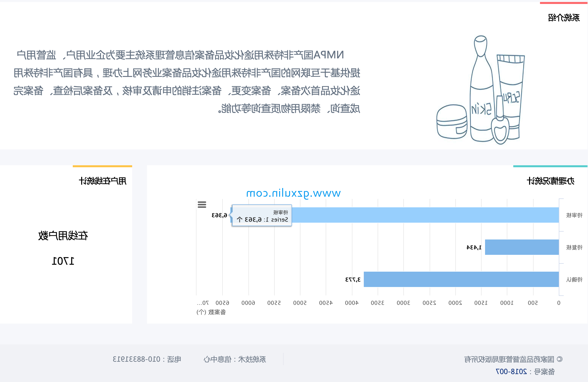Click the bar chart series for 办结审核
Viewport: 588px width, 382px height.
click(386, 215)
